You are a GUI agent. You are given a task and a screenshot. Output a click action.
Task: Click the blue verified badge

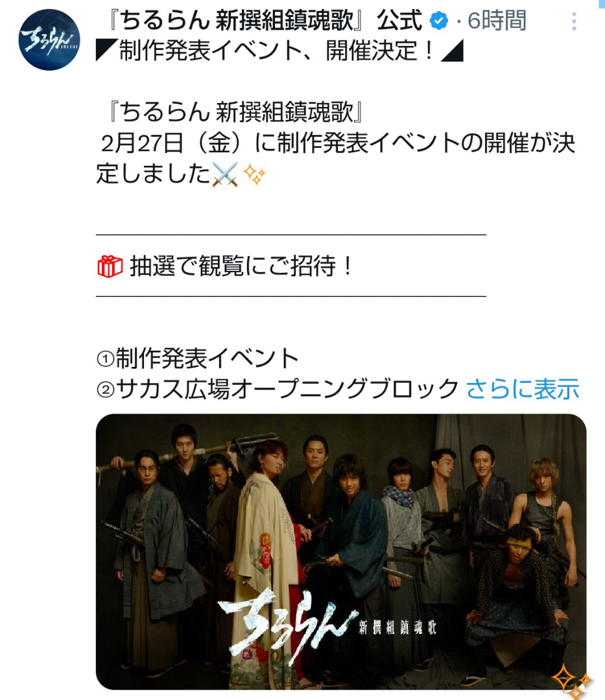point(440,21)
